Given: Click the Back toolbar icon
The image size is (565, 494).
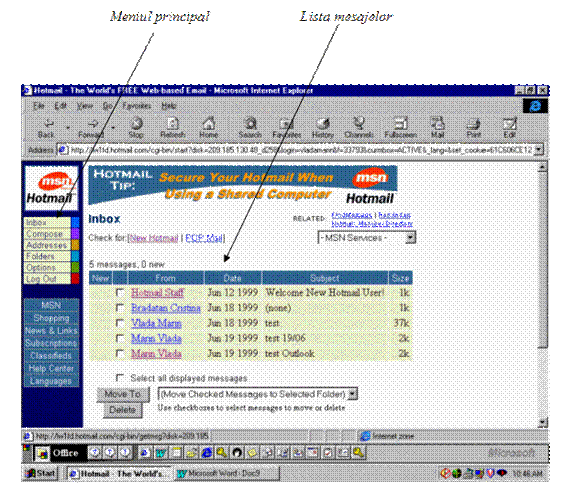Looking at the screenshot, I should click(47, 124).
